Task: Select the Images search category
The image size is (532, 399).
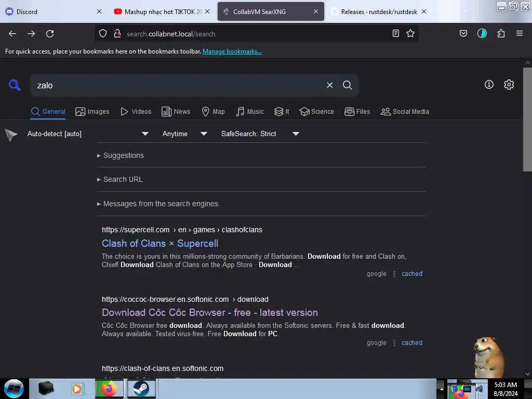Action: (x=92, y=112)
